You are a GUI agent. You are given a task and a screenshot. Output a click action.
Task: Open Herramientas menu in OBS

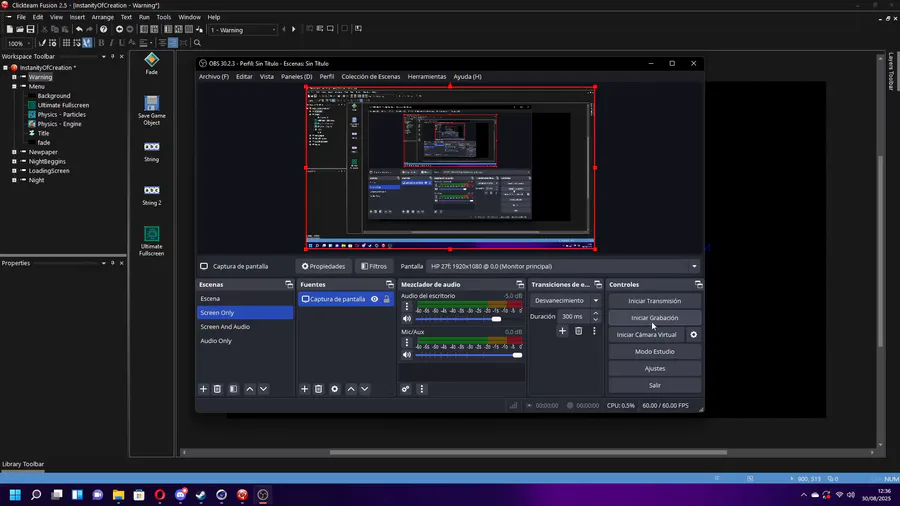coord(426,76)
